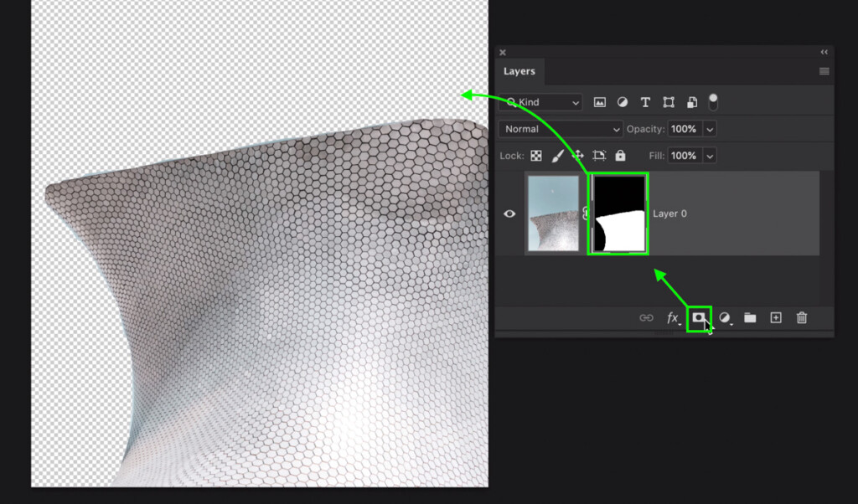Filter for type layers using the T icon

click(x=645, y=101)
